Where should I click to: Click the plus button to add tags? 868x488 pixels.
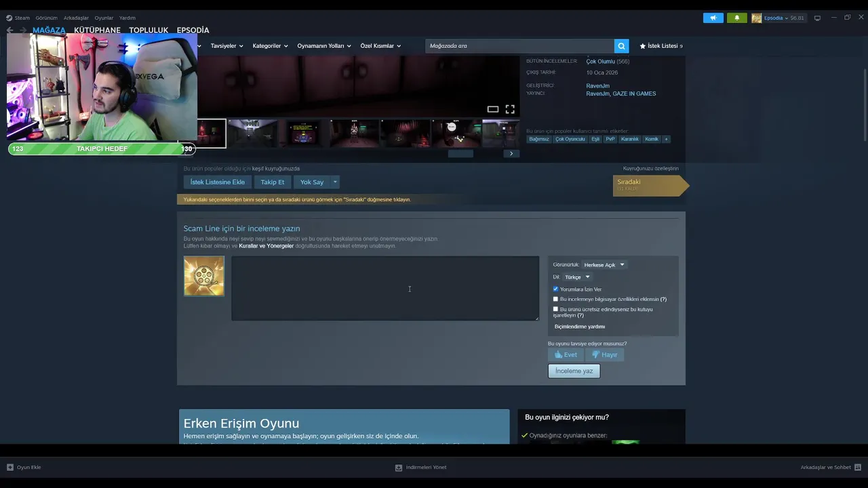click(x=666, y=139)
